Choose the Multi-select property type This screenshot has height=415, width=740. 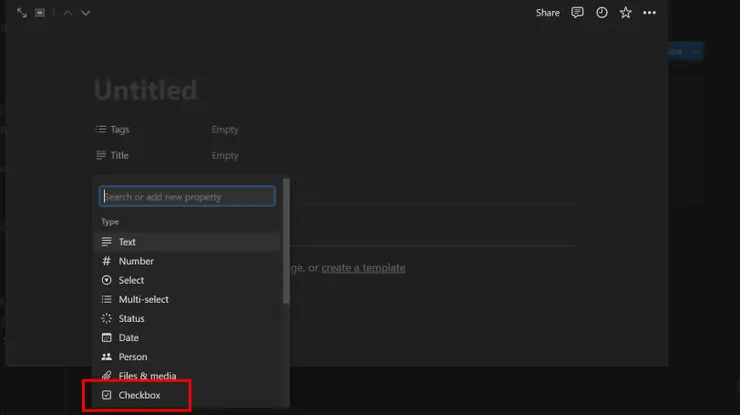(x=187, y=299)
